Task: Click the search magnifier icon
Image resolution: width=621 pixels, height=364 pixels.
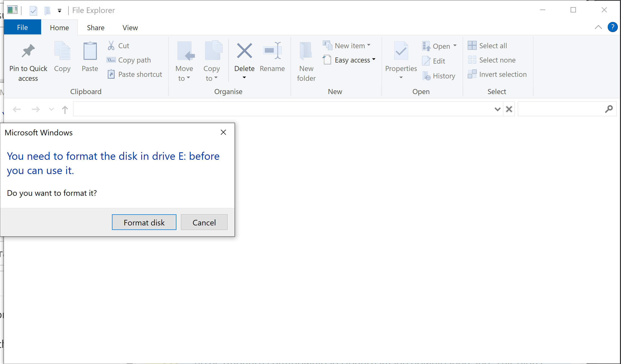Action: [x=609, y=109]
